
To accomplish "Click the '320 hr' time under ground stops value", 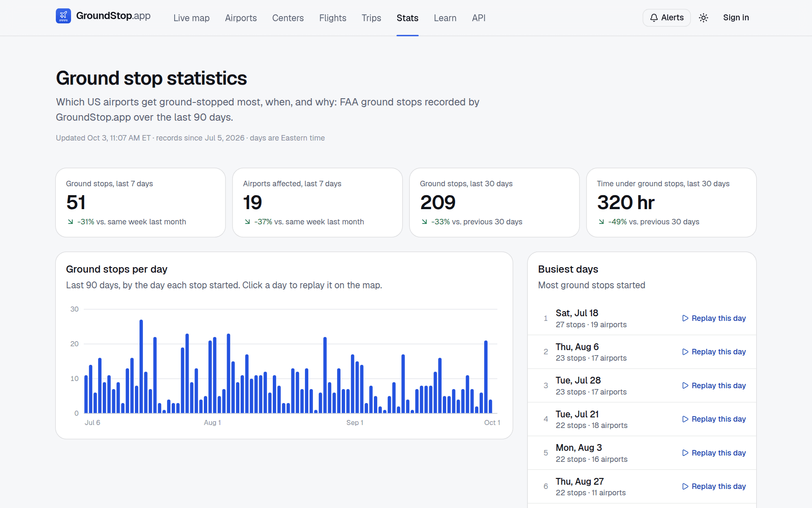I will [x=626, y=202].
